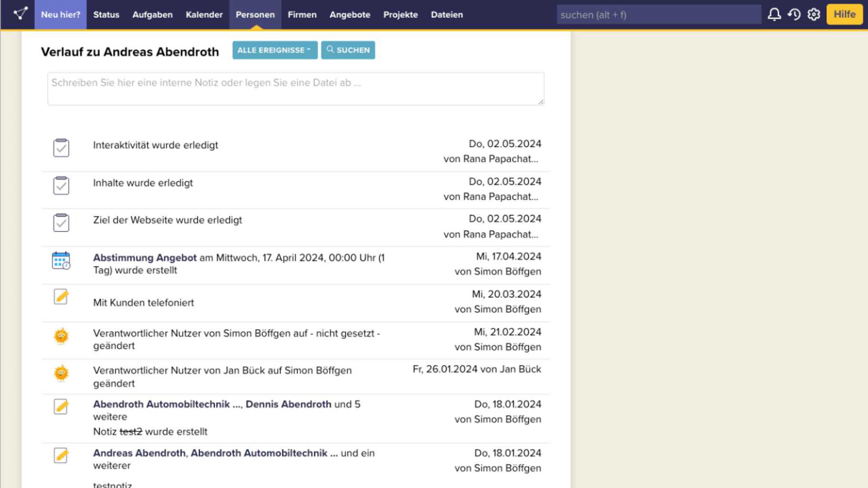Click sun icon for Jan Bück change
Screen dimensions: 868x488
click(61, 373)
